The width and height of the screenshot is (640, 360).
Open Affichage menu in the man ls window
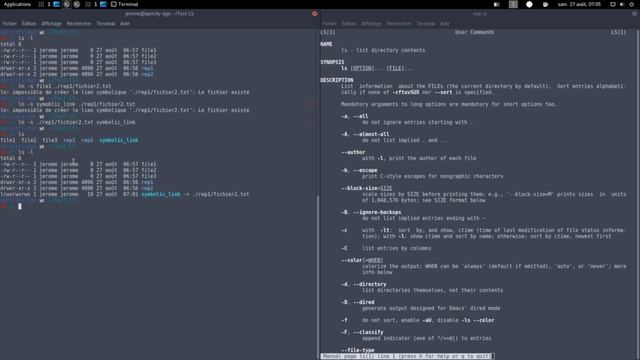(371, 24)
